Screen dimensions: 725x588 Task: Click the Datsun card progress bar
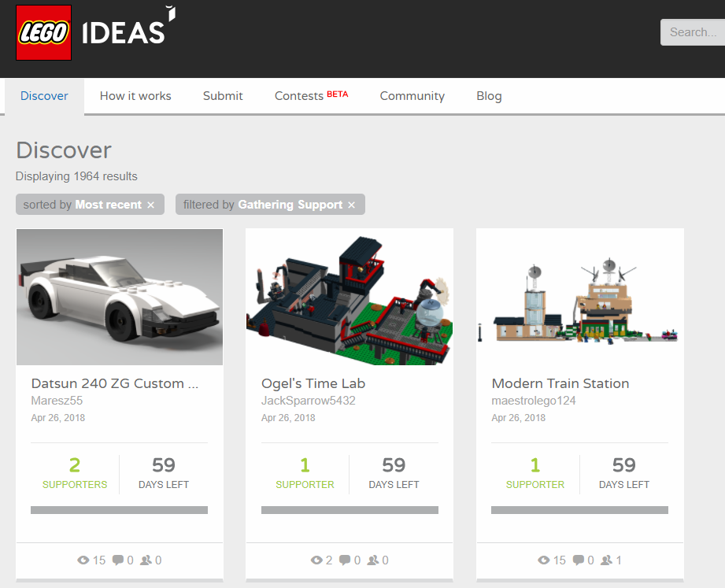click(120, 510)
